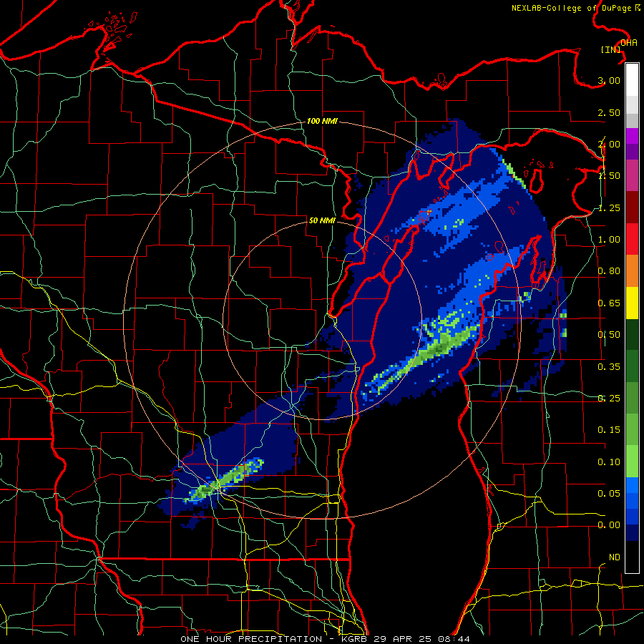Click the 0.35 legend value
Image resolution: width=644 pixels, height=644 pixels.
click(609, 367)
